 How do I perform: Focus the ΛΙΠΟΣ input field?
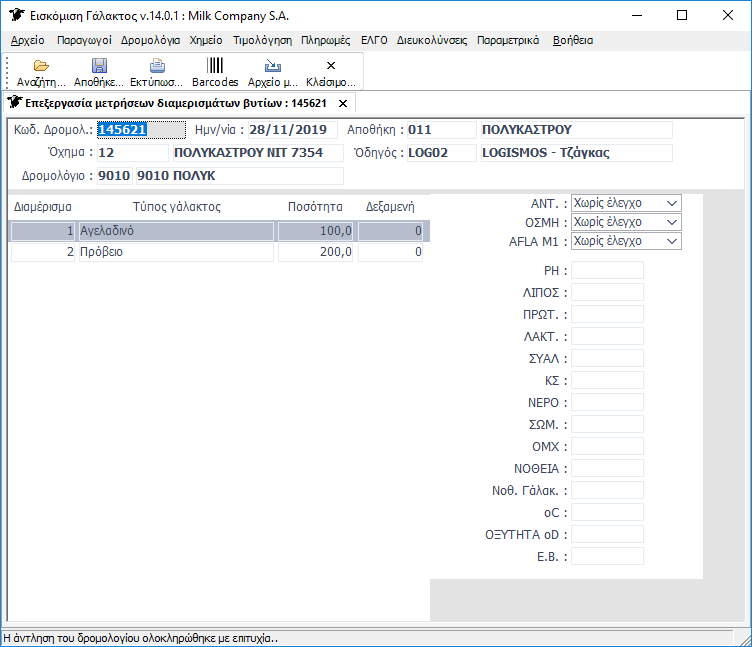click(607, 293)
